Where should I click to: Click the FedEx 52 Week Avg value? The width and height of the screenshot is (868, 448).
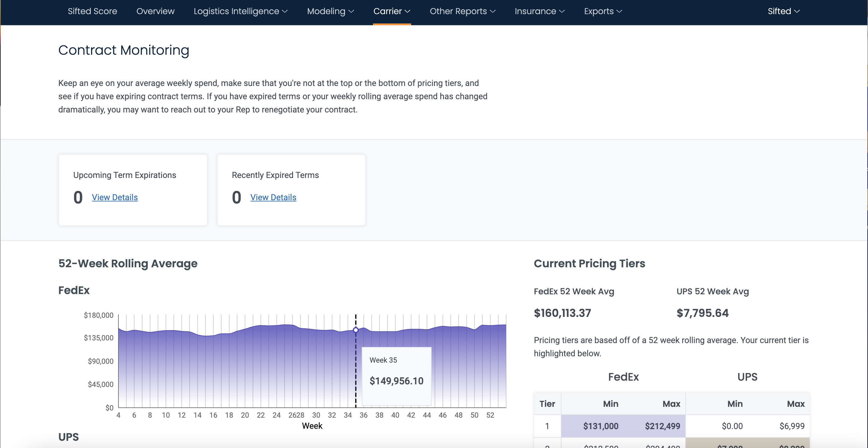point(562,313)
